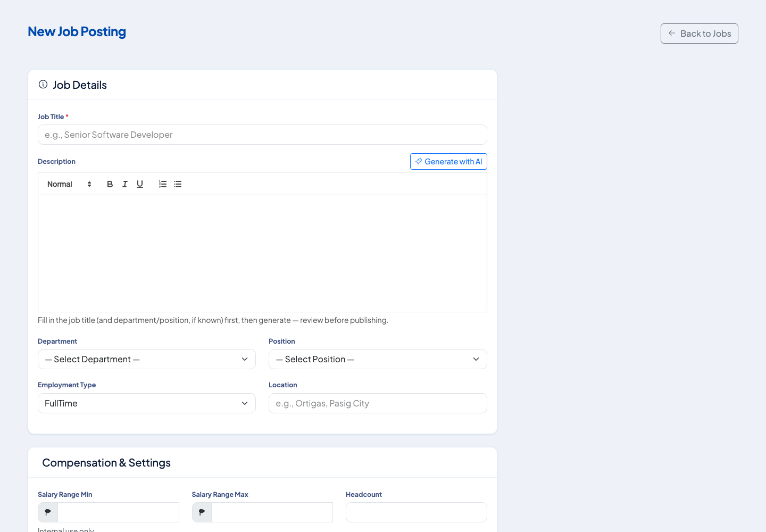This screenshot has height=532, width=766.
Task: Click the info icon beside Job Details
Action: (x=43, y=85)
